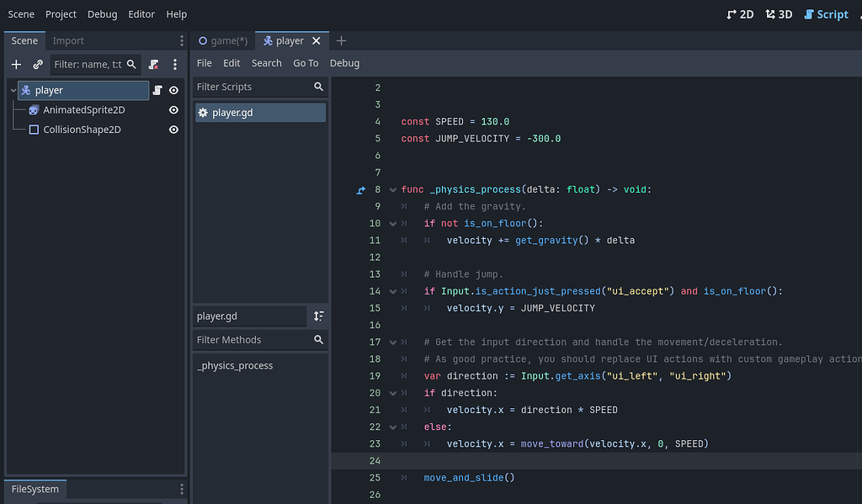This screenshot has width=862, height=504.
Task: Add a new child node with the plus icon
Action: click(15, 64)
